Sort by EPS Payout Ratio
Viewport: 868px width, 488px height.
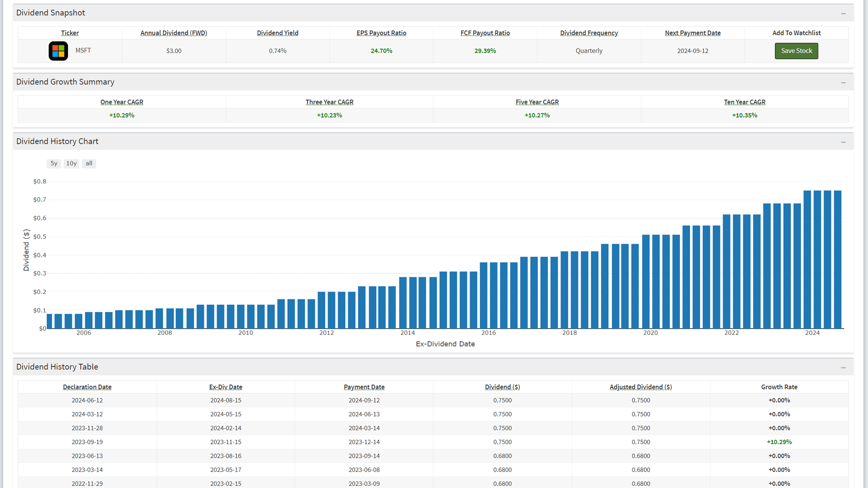click(381, 33)
